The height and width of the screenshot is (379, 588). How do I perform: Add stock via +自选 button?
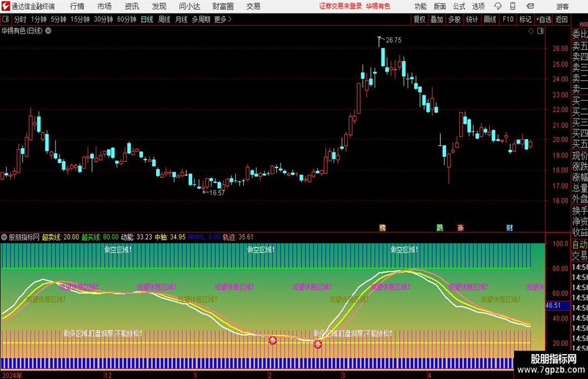(x=544, y=19)
